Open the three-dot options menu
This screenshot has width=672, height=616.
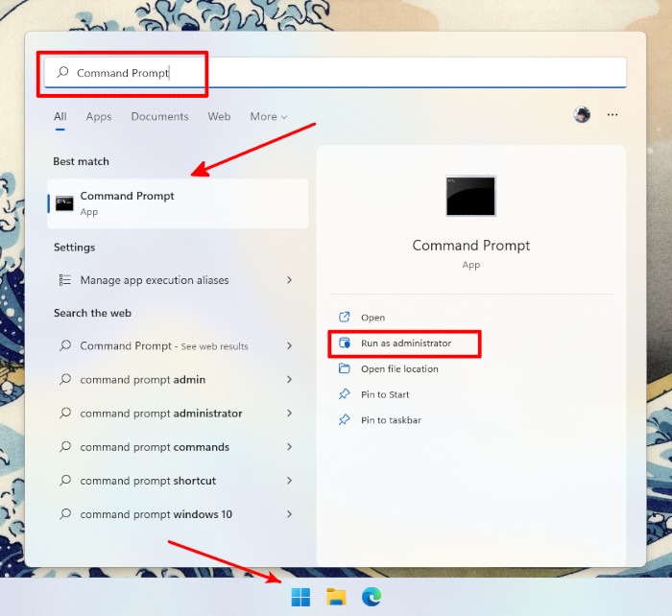(612, 115)
